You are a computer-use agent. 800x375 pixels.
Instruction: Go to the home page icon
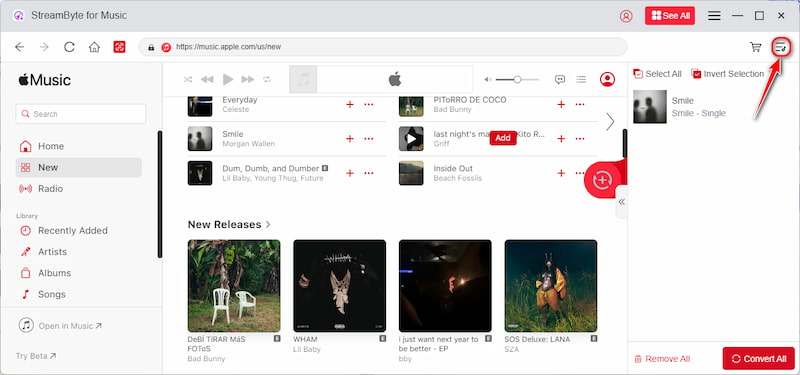94,47
